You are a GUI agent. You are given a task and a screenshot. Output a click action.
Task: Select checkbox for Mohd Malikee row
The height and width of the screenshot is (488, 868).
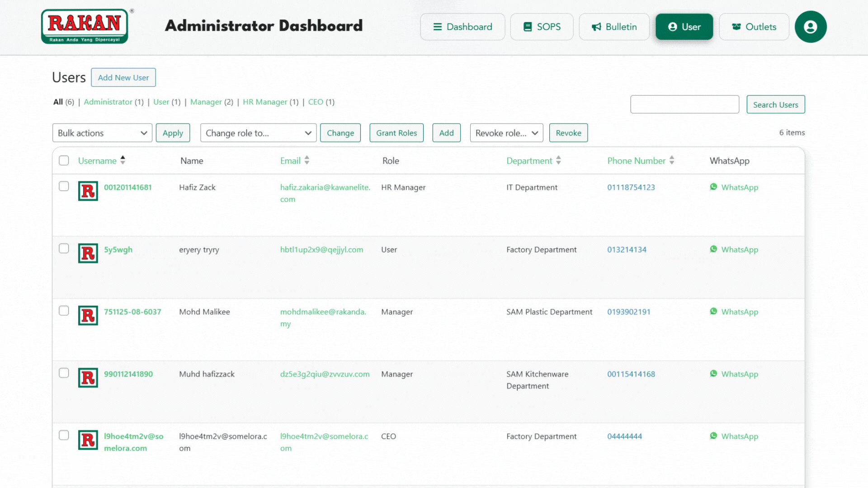(64, 311)
